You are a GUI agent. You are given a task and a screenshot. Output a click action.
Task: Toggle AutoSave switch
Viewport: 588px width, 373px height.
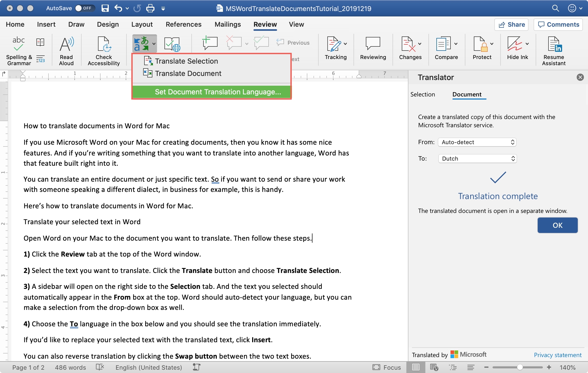click(x=85, y=8)
